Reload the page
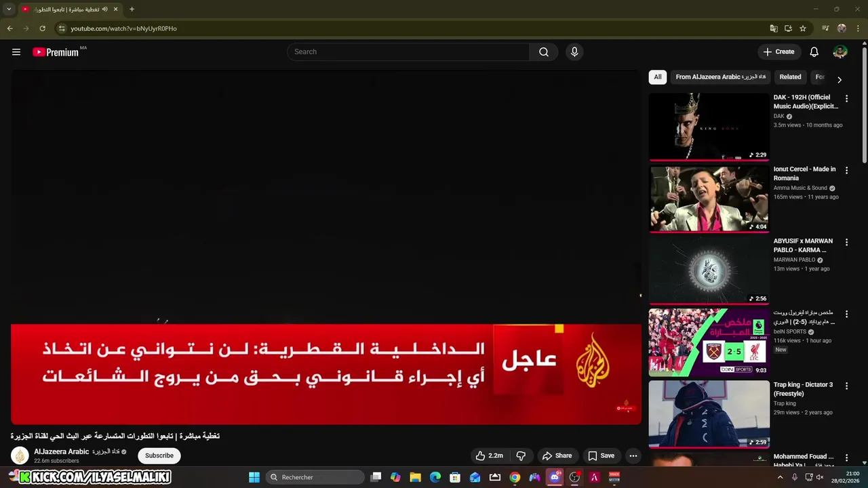The width and height of the screenshot is (868, 488). pos(42,28)
